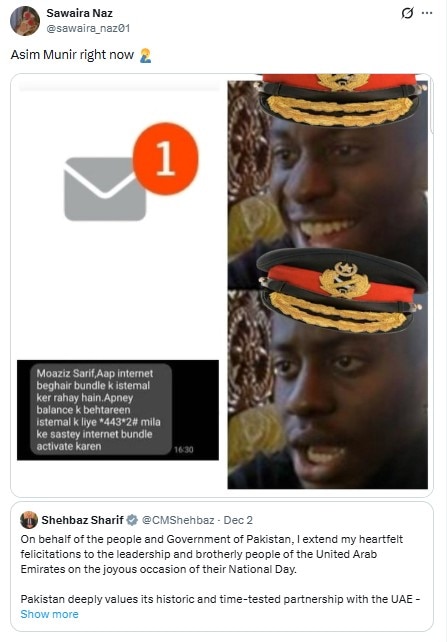
Task: Open the three-dot more options menu
Action: pos(427,13)
